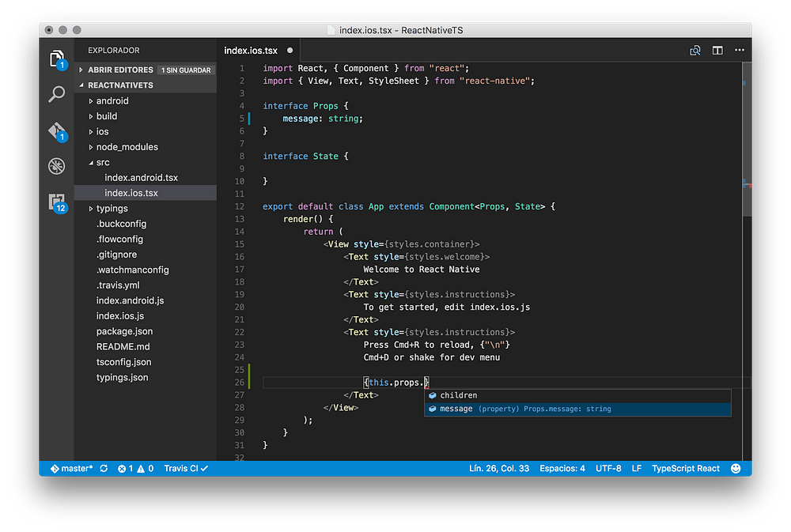791x532 pixels.
Task: Click "react-native" string on line 2
Action: [494, 81]
